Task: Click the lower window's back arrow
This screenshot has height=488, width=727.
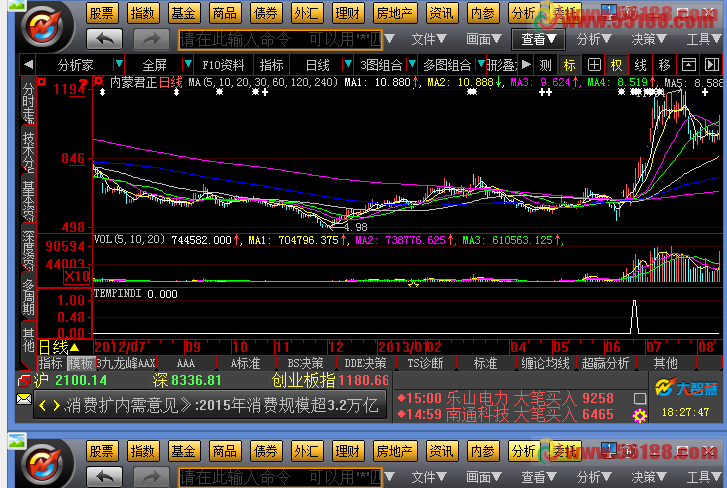Action: click(x=105, y=476)
